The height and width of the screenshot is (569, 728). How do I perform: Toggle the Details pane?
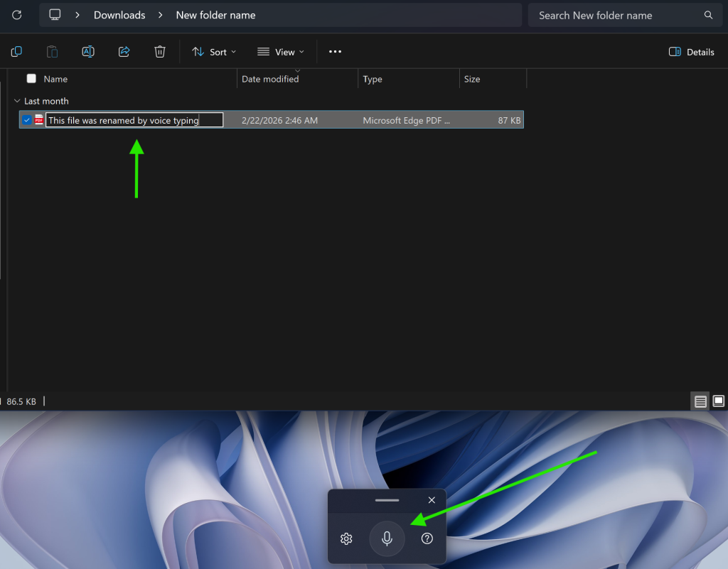coord(691,52)
